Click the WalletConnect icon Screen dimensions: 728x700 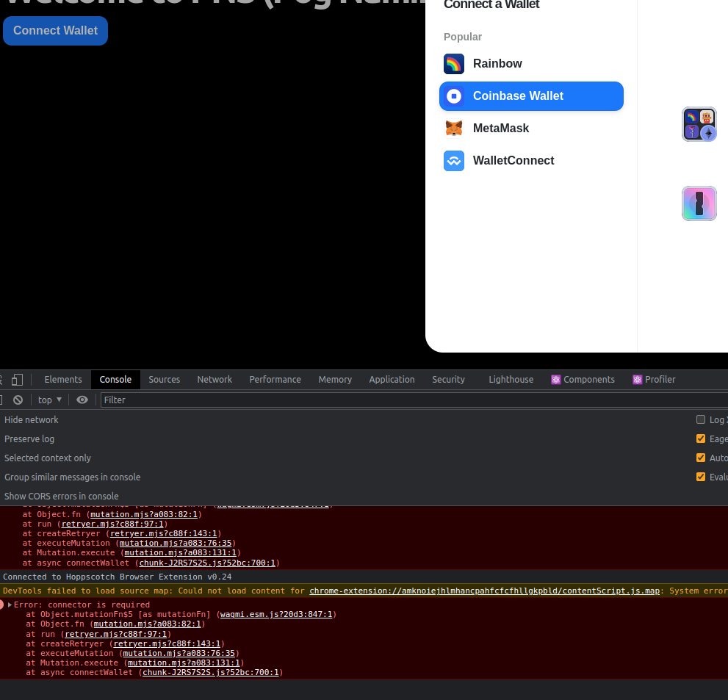(x=454, y=161)
